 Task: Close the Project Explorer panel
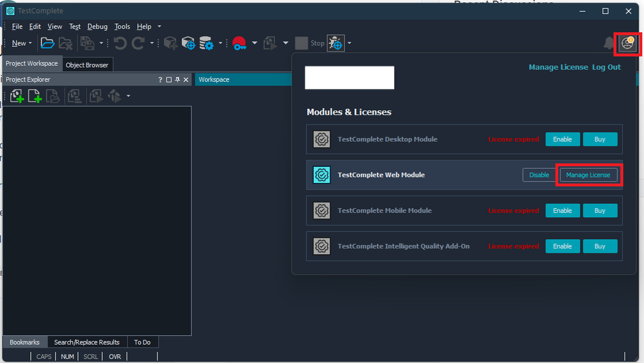click(186, 80)
